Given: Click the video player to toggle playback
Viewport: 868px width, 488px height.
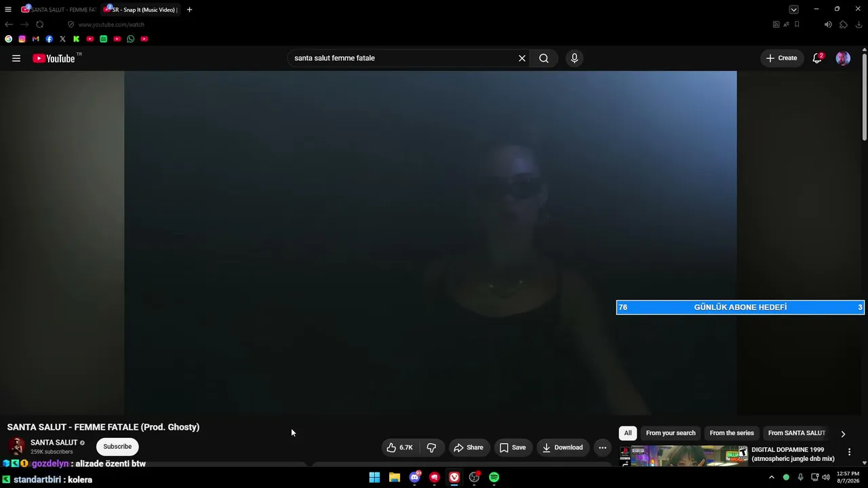Looking at the screenshot, I should pos(431,243).
